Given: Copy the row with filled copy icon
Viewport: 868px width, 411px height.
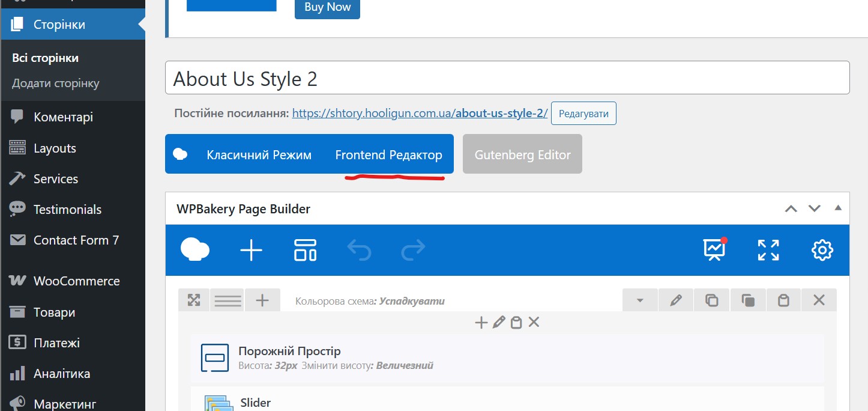Looking at the screenshot, I should tap(748, 300).
